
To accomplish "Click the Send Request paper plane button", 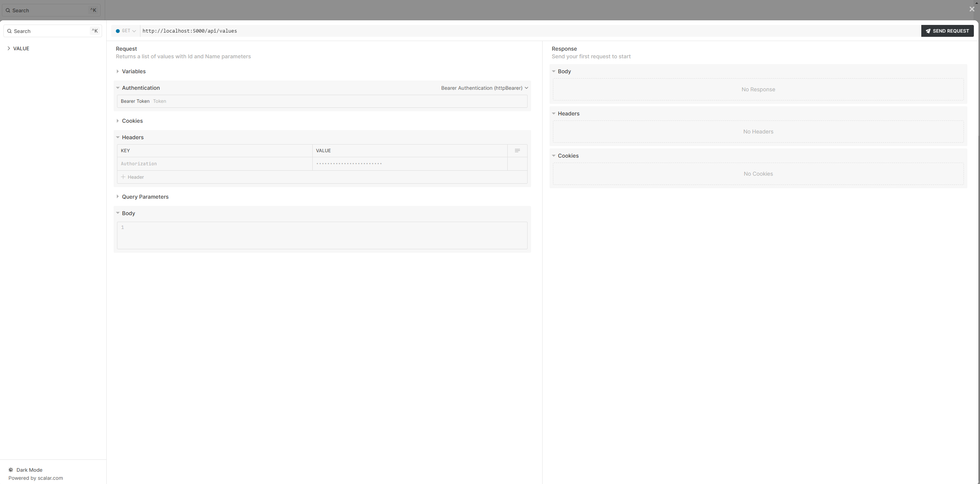I will (x=947, y=31).
